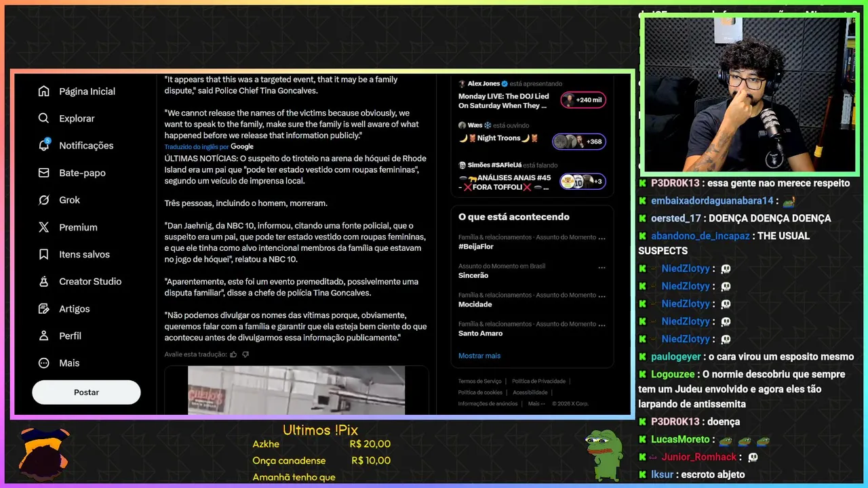Viewport: 868px width, 488px height.
Task: Click chat username embaixadordaguanabara14
Action: (712, 201)
